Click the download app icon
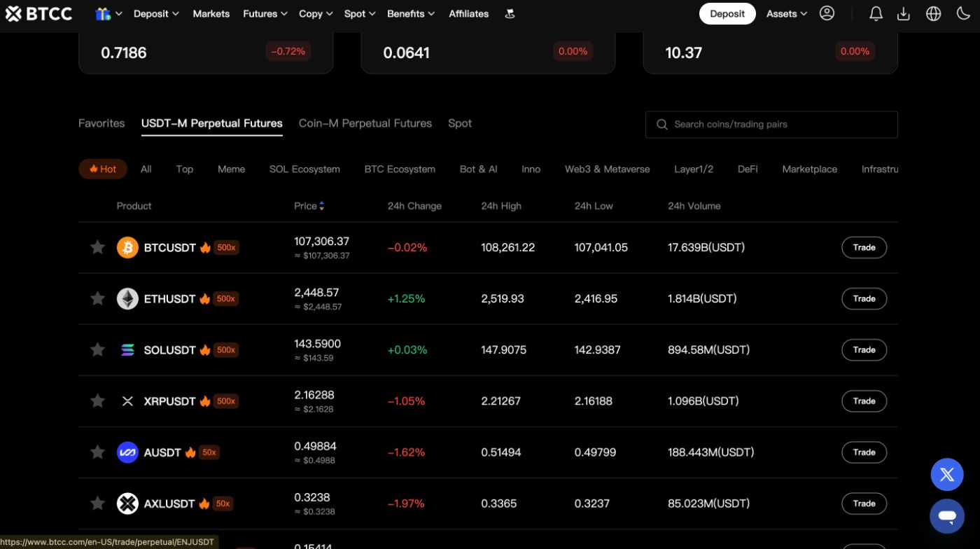This screenshot has width=980, height=549. tap(904, 13)
